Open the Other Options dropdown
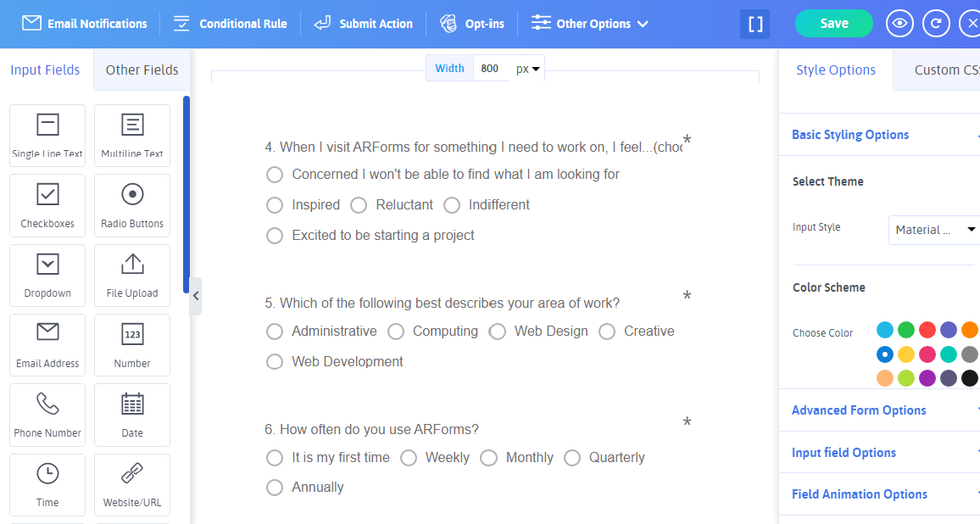This screenshot has width=980, height=524. pyautogui.click(x=590, y=24)
